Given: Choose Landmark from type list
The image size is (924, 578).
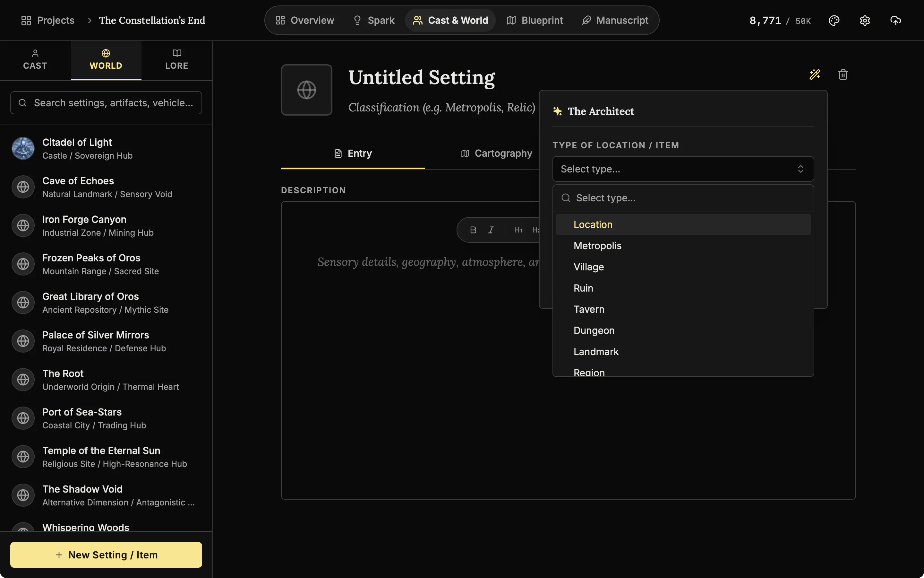Looking at the screenshot, I should 683,352.
